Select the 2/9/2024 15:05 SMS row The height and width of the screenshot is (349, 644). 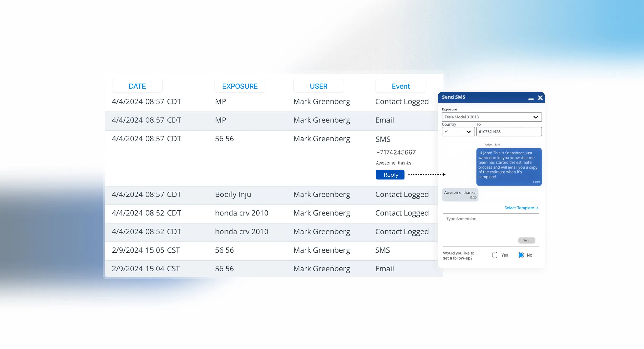tap(271, 250)
